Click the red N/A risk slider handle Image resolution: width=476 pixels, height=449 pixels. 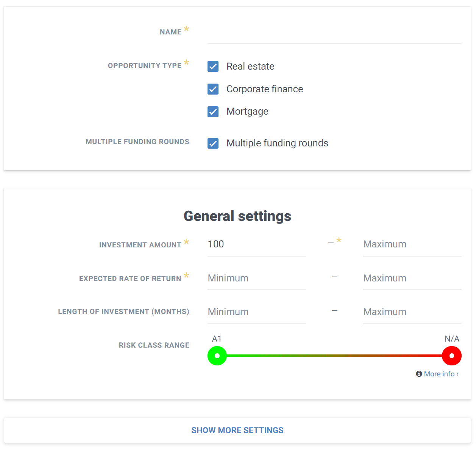pos(452,356)
